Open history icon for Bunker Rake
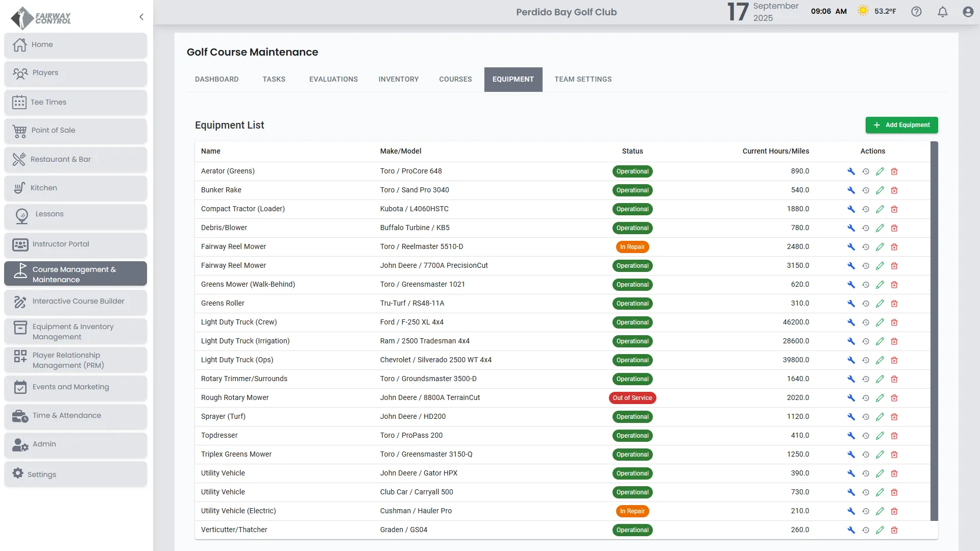Image resolution: width=980 pixels, height=551 pixels. 866,190
